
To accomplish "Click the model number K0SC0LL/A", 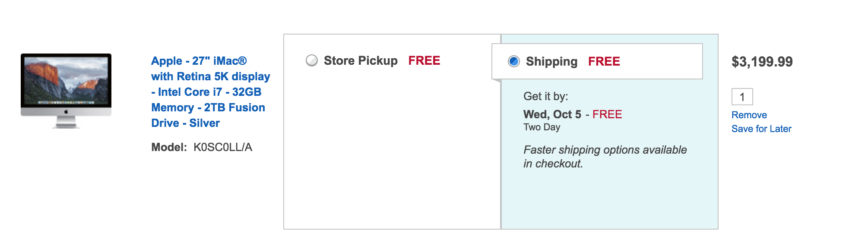I will coord(223,147).
